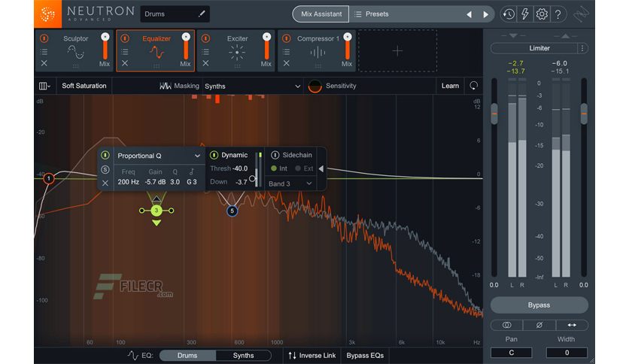Toggle Soft Saturation button
Screen dimensions: 629x364
point(84,86)
